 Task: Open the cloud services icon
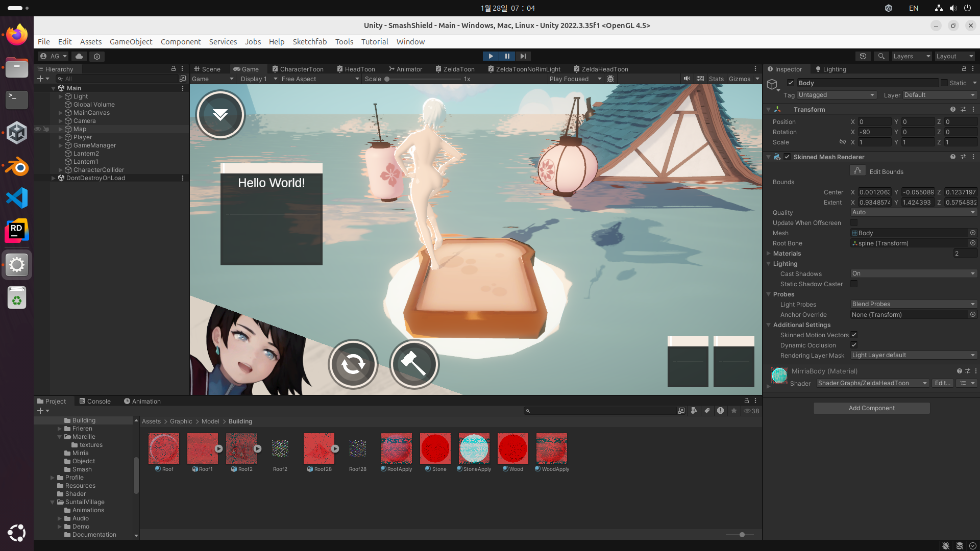pyautogui.click(x=79, y=56)
